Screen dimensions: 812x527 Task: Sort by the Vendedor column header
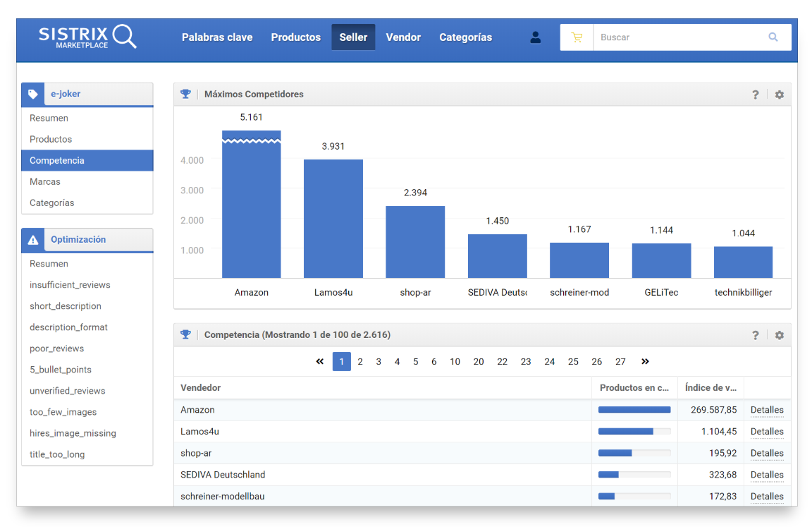(201, 388)
